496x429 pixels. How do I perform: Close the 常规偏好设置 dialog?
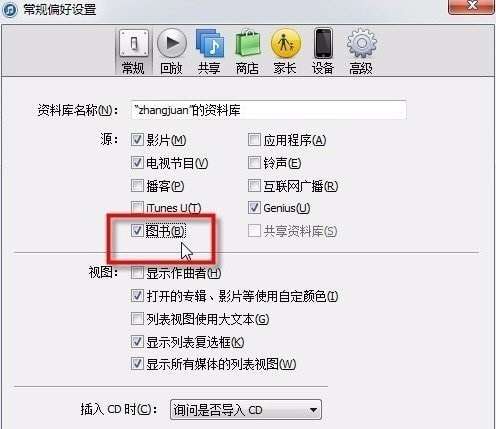(x=472, y=6)
